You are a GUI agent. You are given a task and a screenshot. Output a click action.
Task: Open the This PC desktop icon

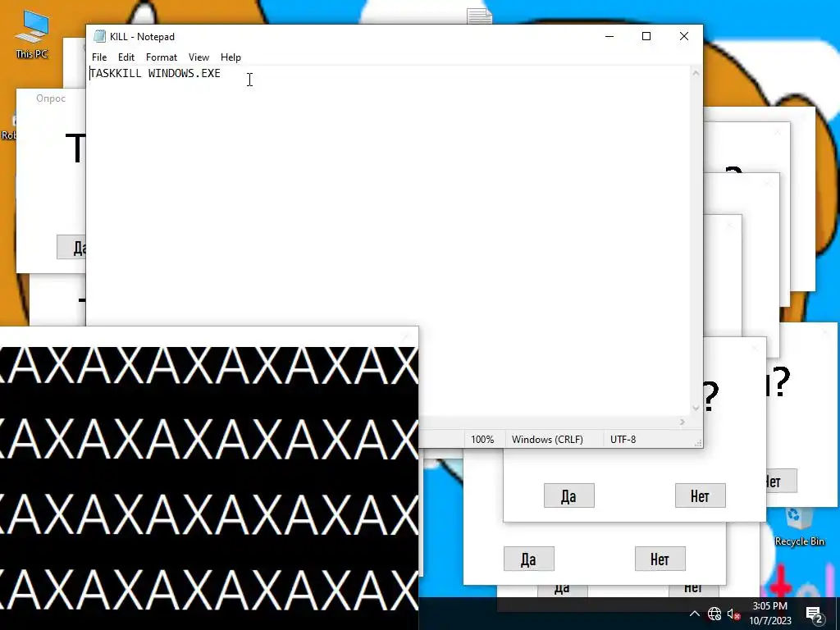(32, 33)
